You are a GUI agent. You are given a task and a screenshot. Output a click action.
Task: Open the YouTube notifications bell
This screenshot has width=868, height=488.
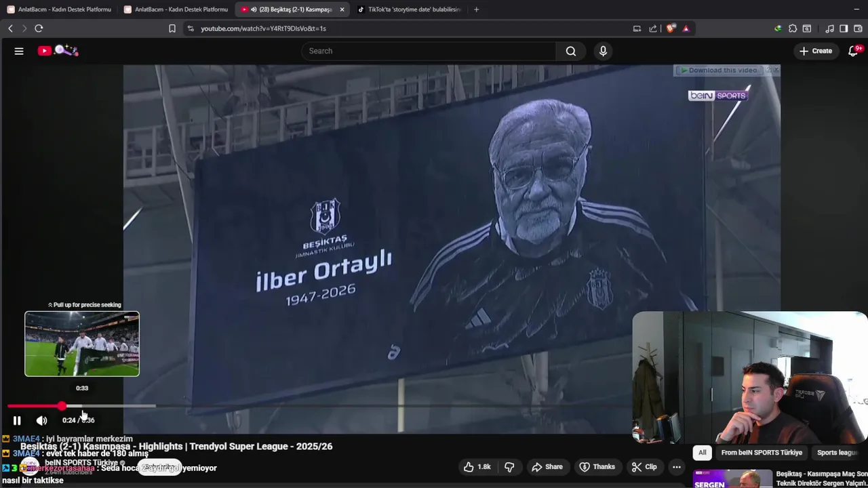[854, 51]
